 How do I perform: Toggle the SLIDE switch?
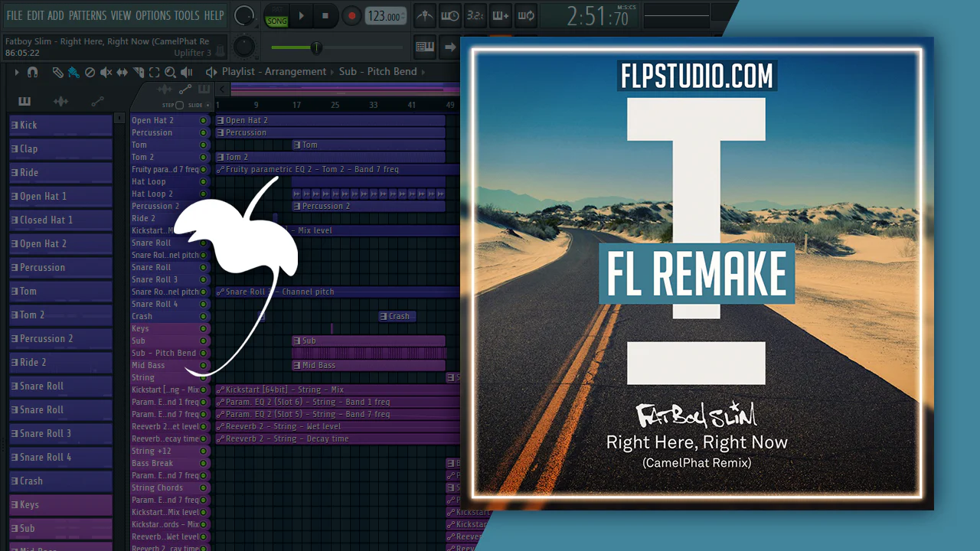click(207, 105)
